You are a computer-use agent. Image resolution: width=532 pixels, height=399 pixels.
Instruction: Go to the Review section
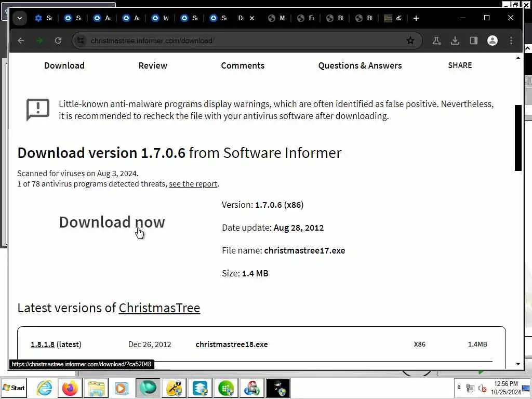coord(153,65)
